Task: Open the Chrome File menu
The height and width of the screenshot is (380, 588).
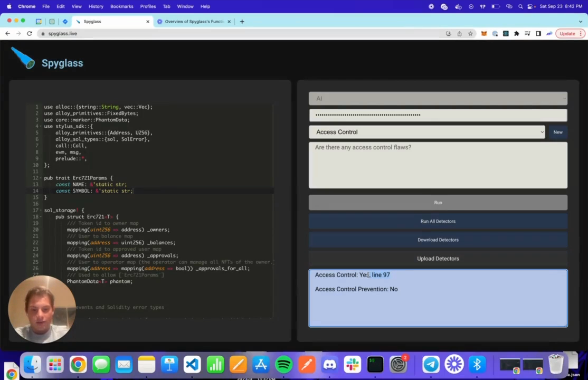Action: pos(46,6)
